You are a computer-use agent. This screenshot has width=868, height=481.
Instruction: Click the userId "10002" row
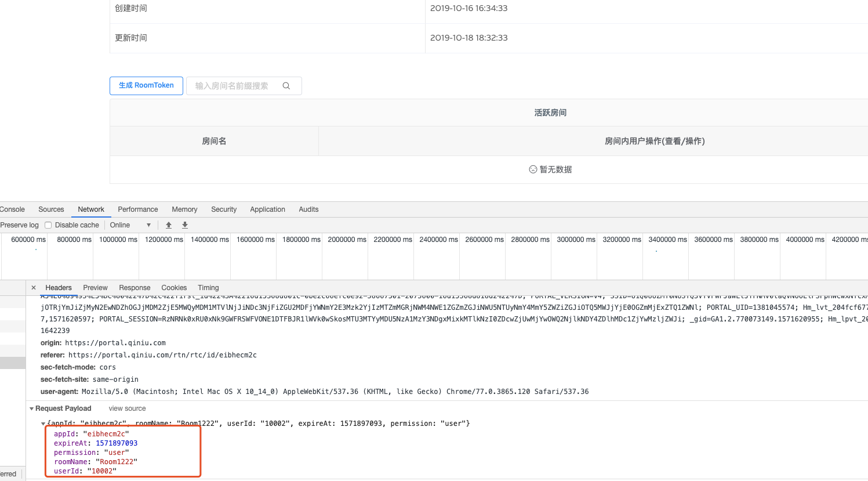[85, 471]
